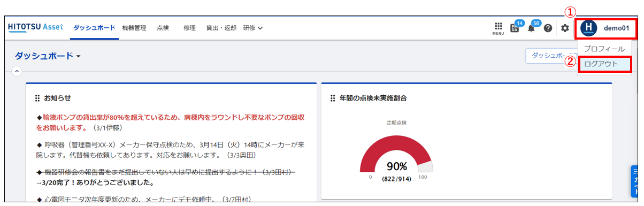
Task: Switch to the 点検 tab
Action: [163, 28]
